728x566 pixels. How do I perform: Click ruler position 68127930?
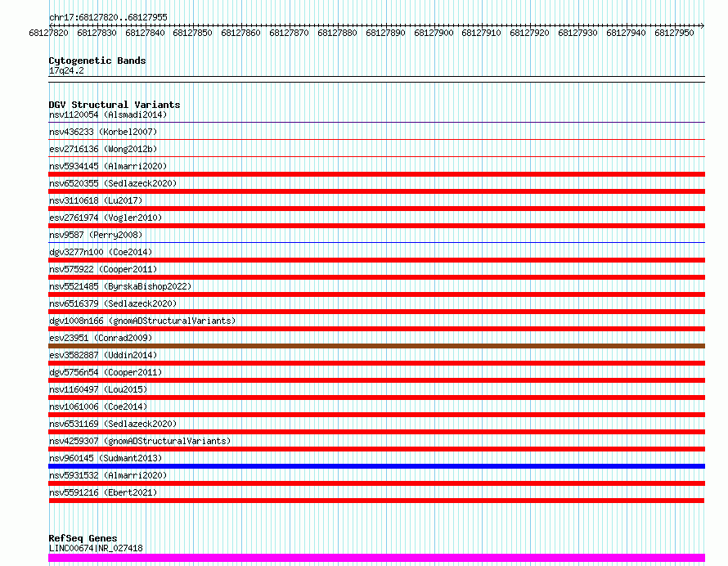(578, 33)
